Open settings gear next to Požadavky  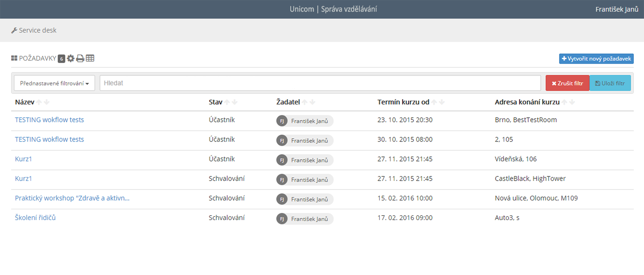pyautogui.click(x=70, y=58)
